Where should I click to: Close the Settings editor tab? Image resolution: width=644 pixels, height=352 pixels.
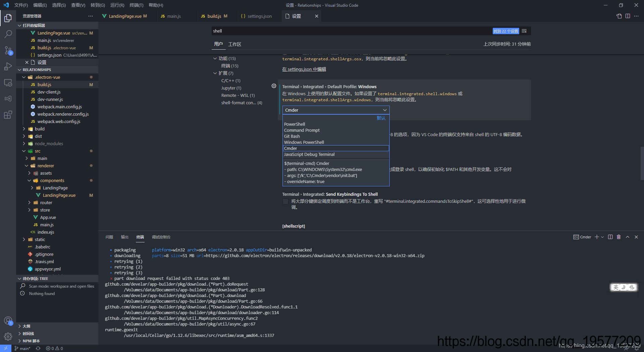[x=316, y=16]
